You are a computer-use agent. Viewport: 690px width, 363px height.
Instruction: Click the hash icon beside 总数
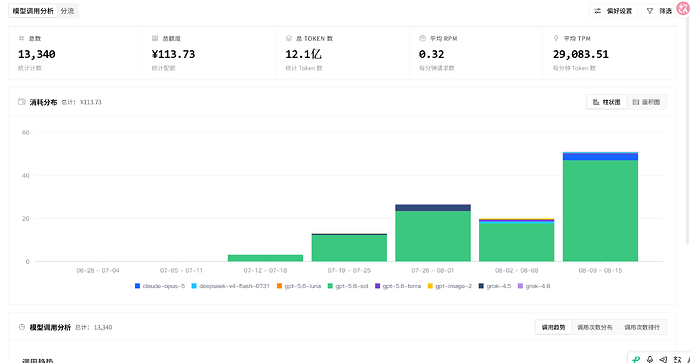click(x=21, y=38)
